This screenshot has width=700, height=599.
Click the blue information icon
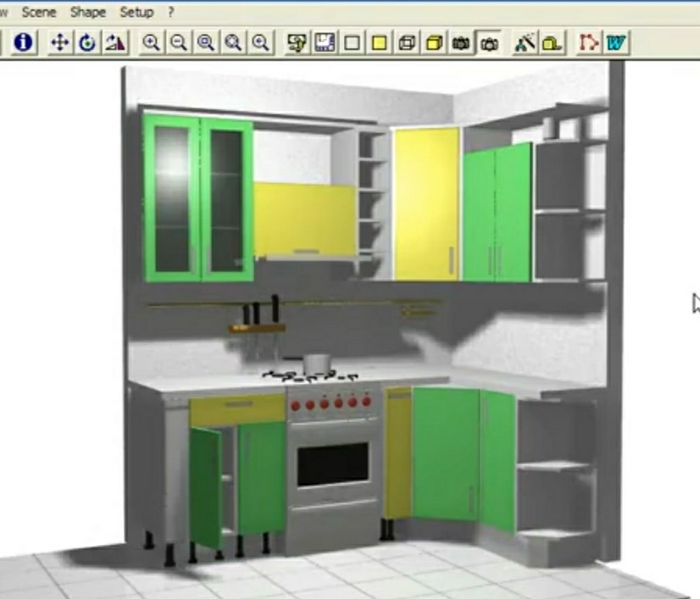coord(24,43)
